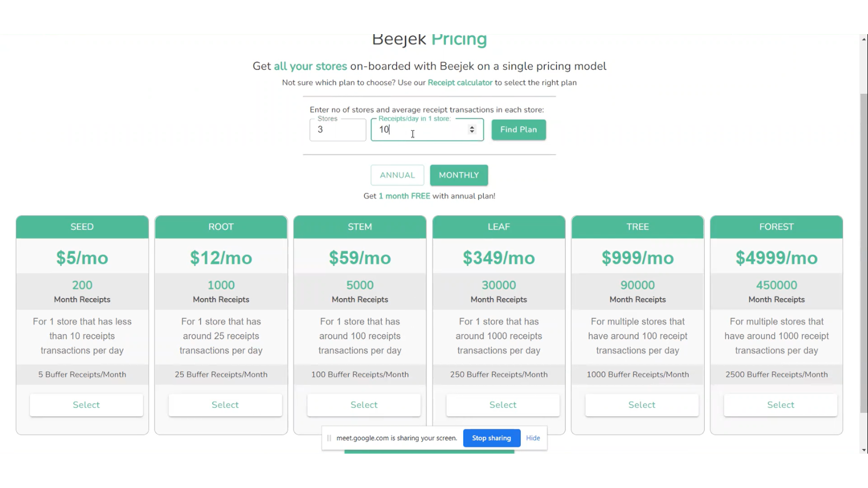The height and width of the screenshot is (488, 868).
Task: Select the FOREST plan
Action: pos(780,404)
